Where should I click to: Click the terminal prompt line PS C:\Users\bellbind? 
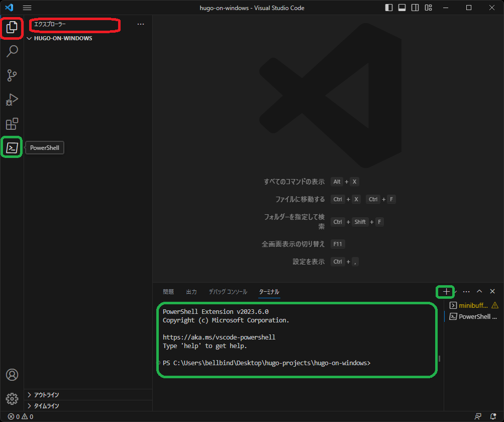point(266,363)
